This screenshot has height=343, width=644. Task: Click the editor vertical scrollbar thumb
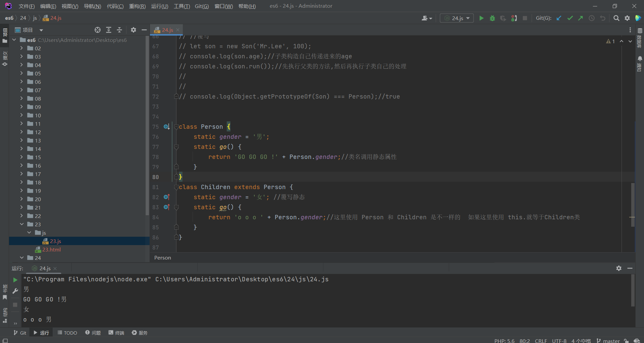633,205
